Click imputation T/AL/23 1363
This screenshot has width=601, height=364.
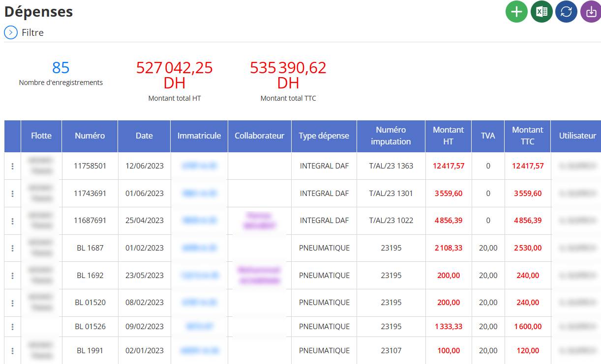pos(391,166)
